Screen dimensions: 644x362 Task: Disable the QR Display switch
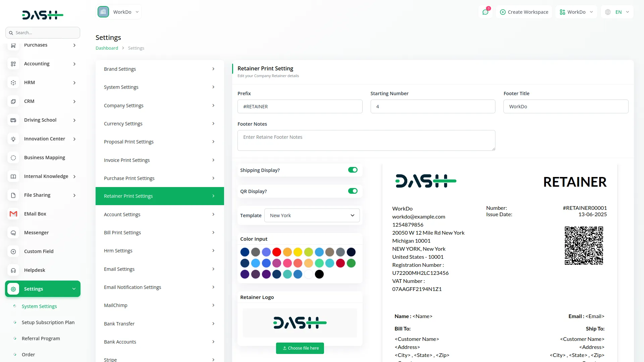pyautogui.click(x=353, y=191)
